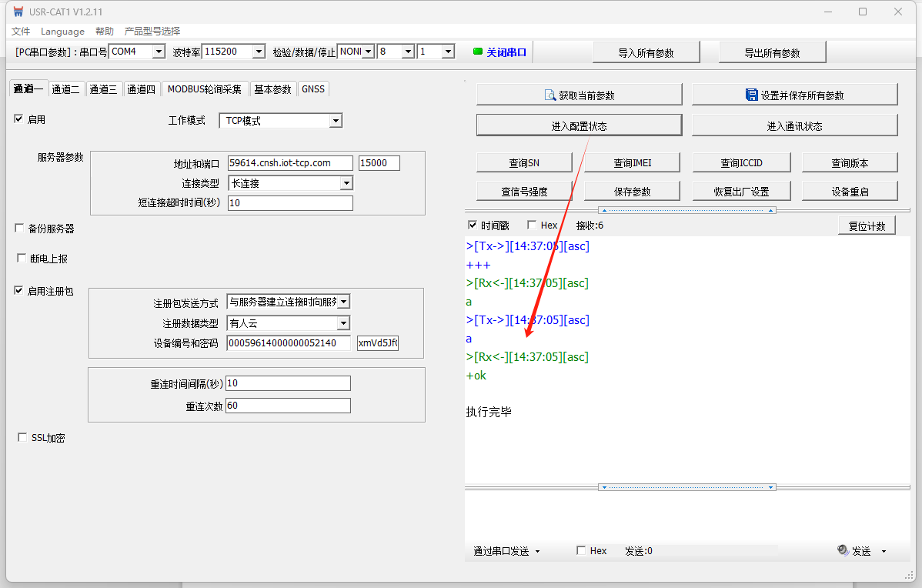
Task: Switch to the MODBUS轮询采集 tab
Action: (204, 89)
